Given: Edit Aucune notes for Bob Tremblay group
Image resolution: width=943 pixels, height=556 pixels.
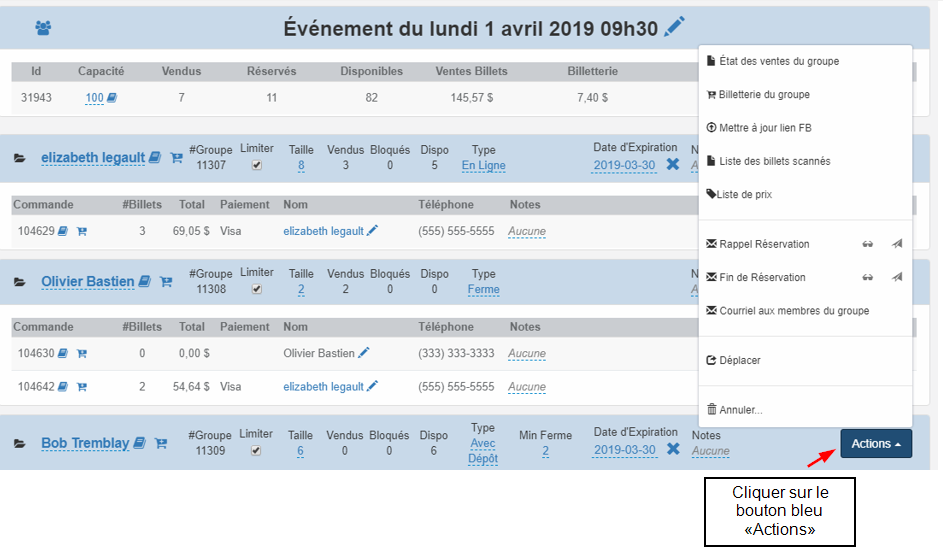Looking at the screenshot, I should 710,451.
